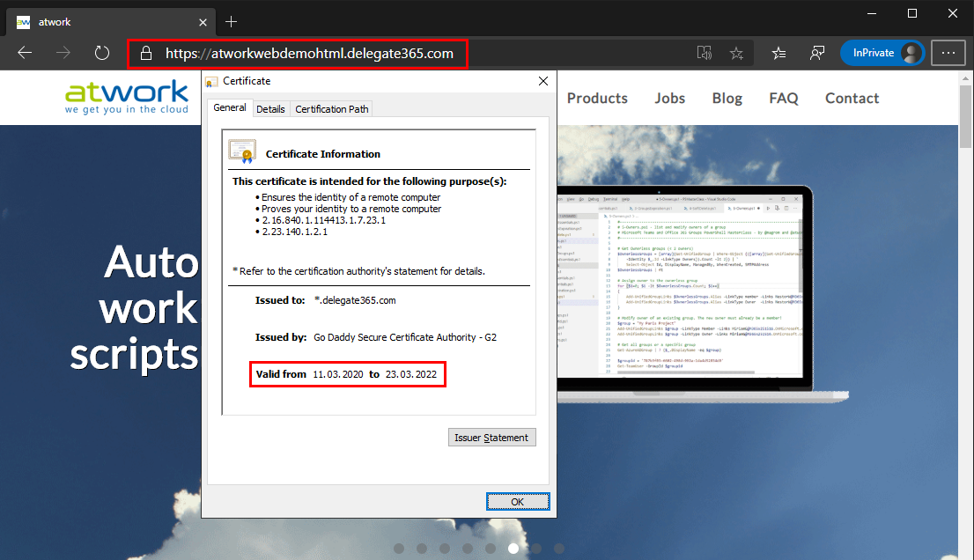
Task: Close the atwork browser tab
Action: click(x=203, y=21)
